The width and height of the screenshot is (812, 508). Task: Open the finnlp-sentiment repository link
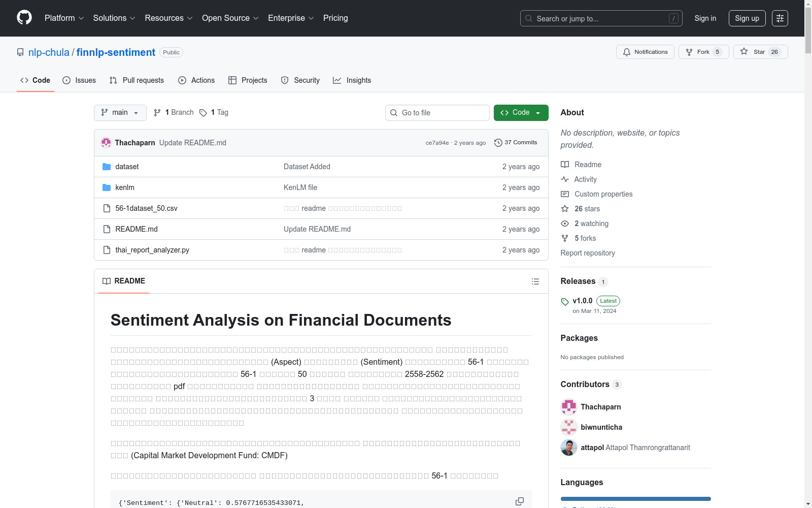pyautogui.click(x=116, y=52)
